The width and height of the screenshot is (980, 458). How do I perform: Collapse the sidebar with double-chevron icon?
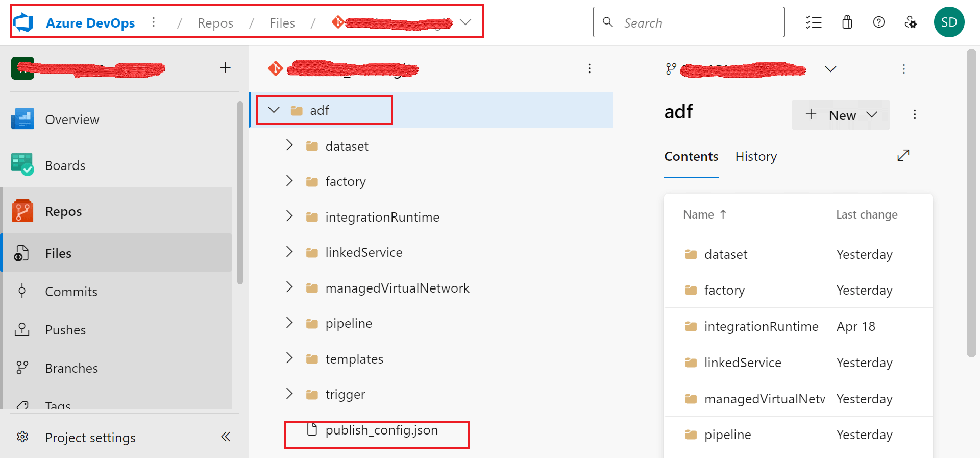(226, 437)
